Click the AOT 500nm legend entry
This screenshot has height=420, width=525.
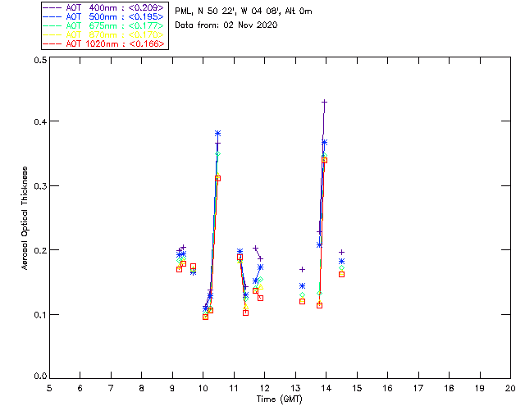pos(104,16)
